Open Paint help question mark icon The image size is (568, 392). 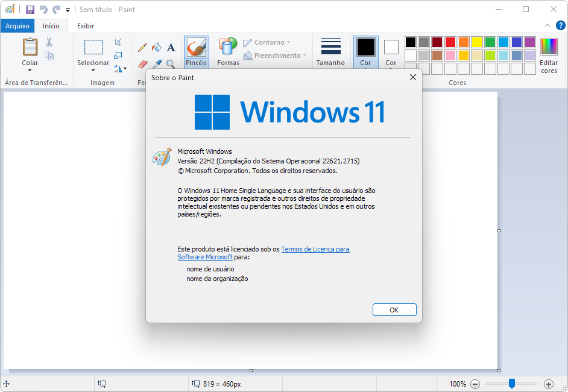(x=560, y=25)
